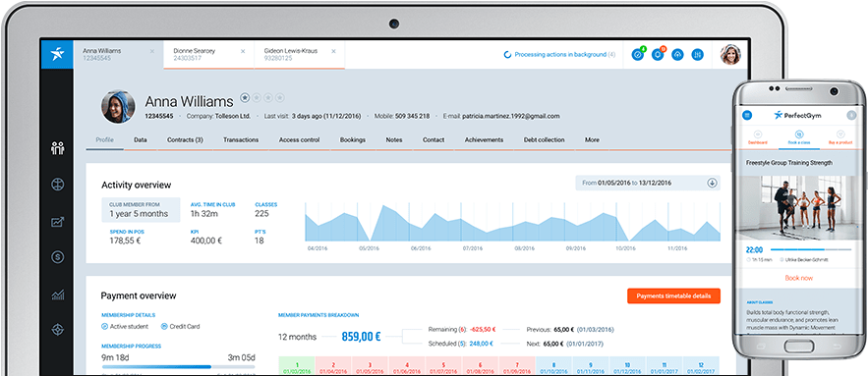Click the sliders settings icon in header
The width and height of the screenshot is (868, 376).
pos(698,55)
